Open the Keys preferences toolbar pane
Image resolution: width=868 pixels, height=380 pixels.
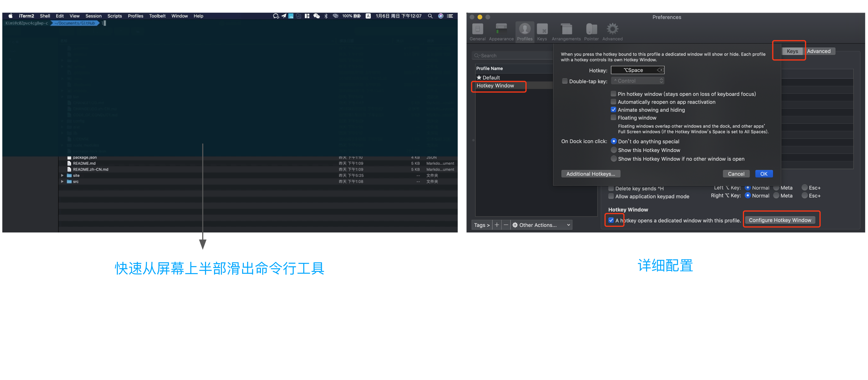[x=542, y=32]
